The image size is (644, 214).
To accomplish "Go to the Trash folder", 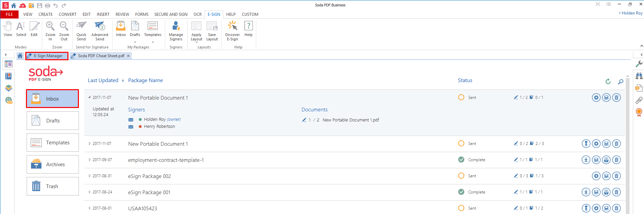I will point(53,186).
